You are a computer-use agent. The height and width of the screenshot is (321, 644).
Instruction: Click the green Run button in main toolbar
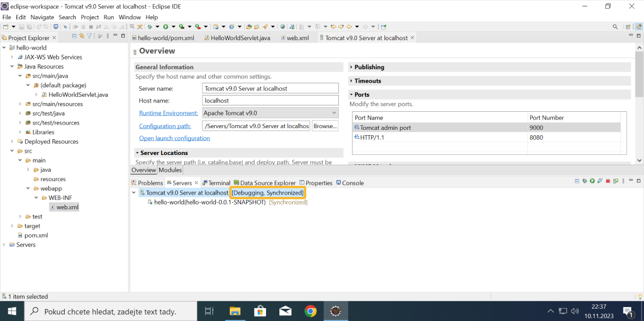pyautogui.click(x=166, y=27)
